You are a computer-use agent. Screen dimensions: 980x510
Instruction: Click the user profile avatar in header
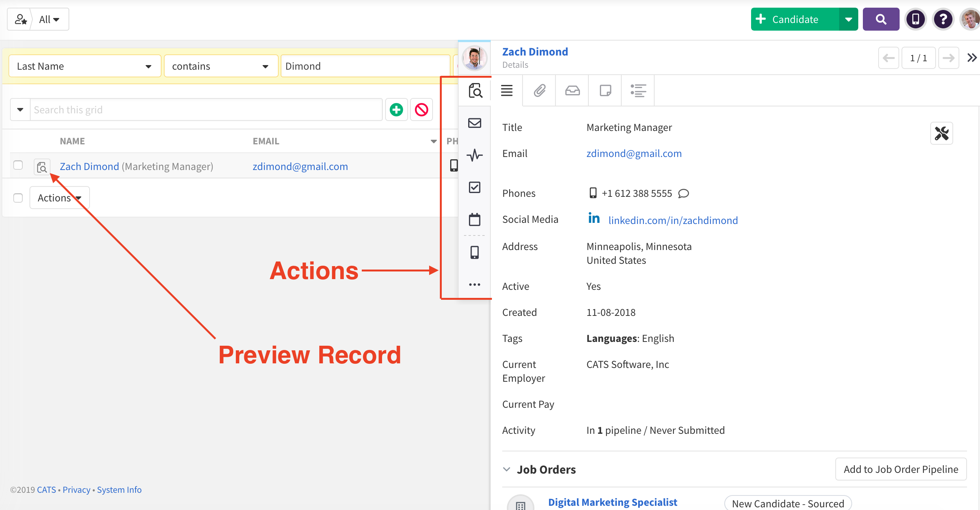(x=970, y=19)
